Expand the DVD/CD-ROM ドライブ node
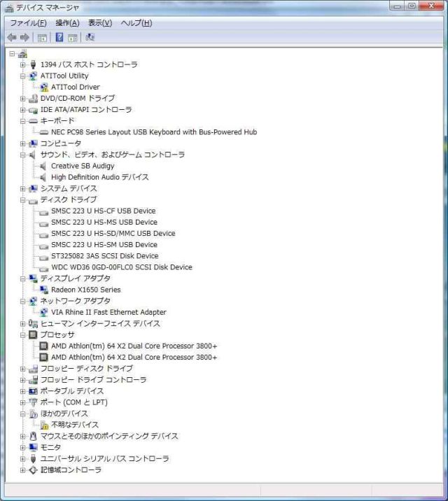This screenshot has width=448, height=501. tap(23, 99)
